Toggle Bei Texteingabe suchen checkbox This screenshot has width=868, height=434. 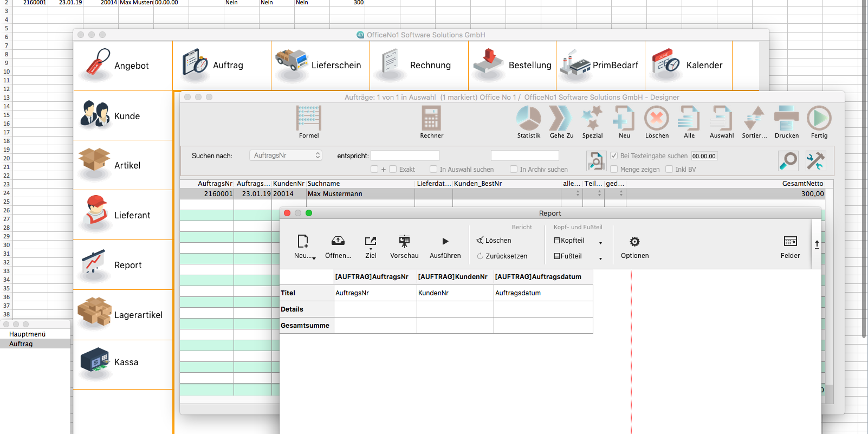point(614,156)
